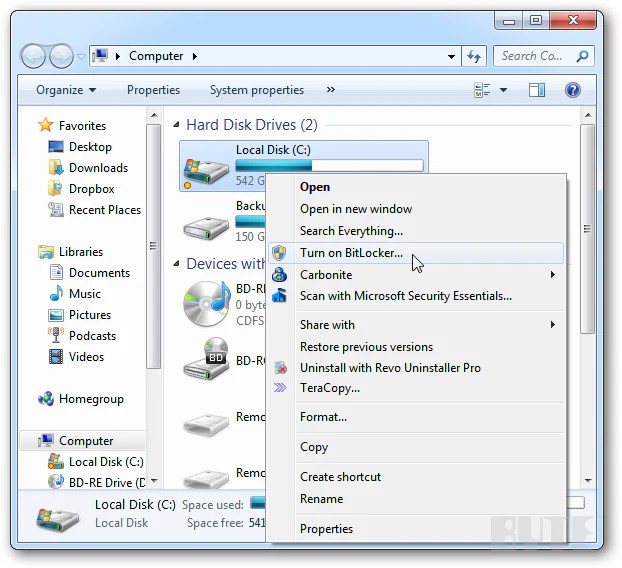Select BD-RE Drive in navigation tree
The image size is (622, 568).
pyautogui.click(x=107, y=482)
